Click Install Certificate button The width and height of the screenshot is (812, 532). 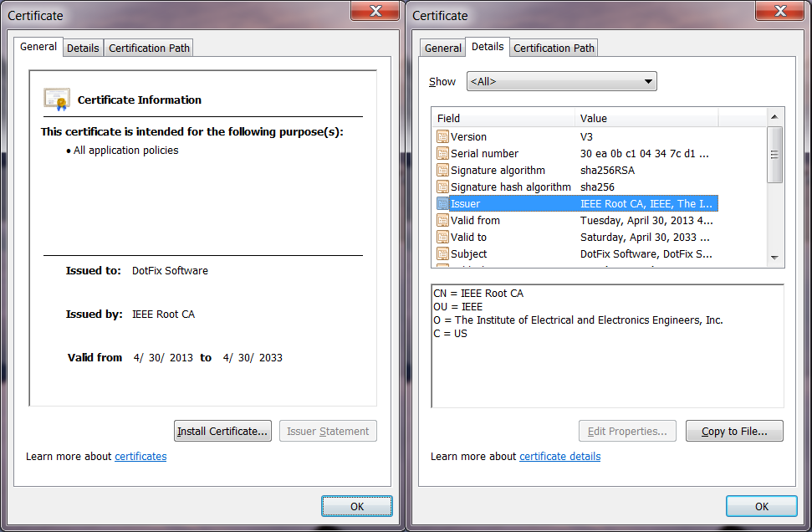[222, 431]
